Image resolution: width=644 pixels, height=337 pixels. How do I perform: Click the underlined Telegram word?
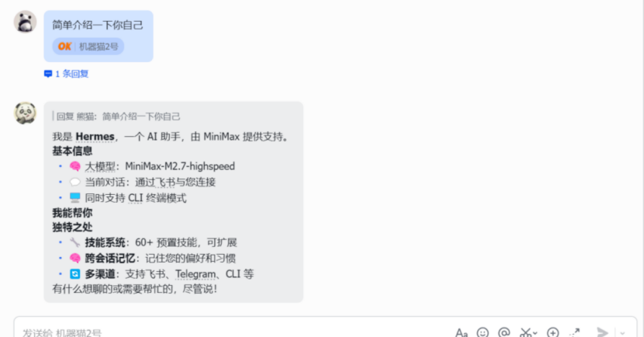(196, 274)
